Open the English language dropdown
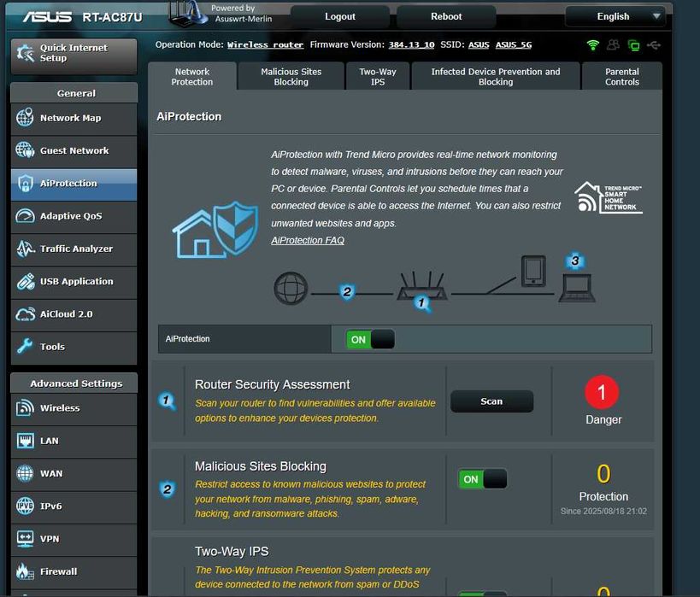Image resolution: width=700 pixels, height=597 pixels. click(615, 17)
